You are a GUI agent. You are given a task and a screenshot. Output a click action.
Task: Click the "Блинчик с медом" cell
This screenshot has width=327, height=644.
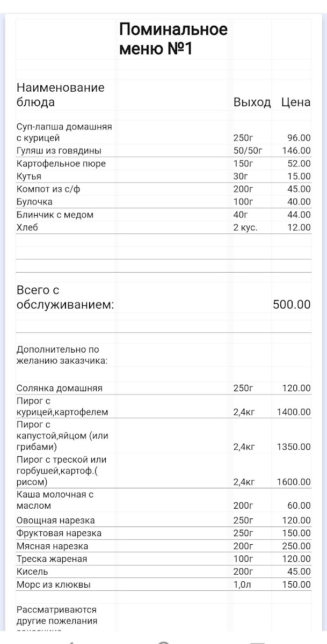tap(55, 215)
